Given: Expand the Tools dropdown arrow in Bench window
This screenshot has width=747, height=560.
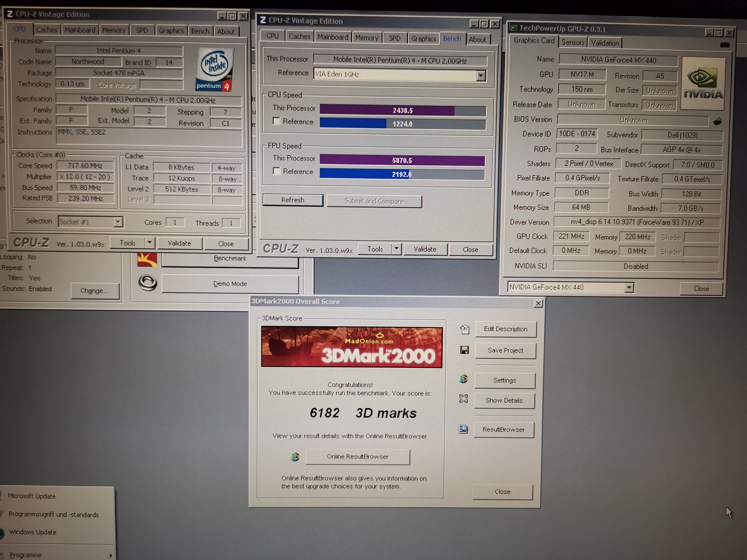Looking at the screenshot, I should (x=396, y=249).
